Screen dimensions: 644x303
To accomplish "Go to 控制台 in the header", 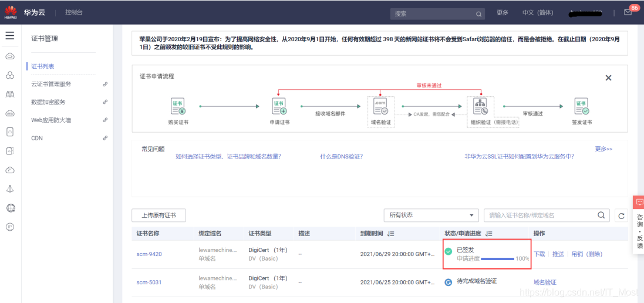I will [74, 12].
